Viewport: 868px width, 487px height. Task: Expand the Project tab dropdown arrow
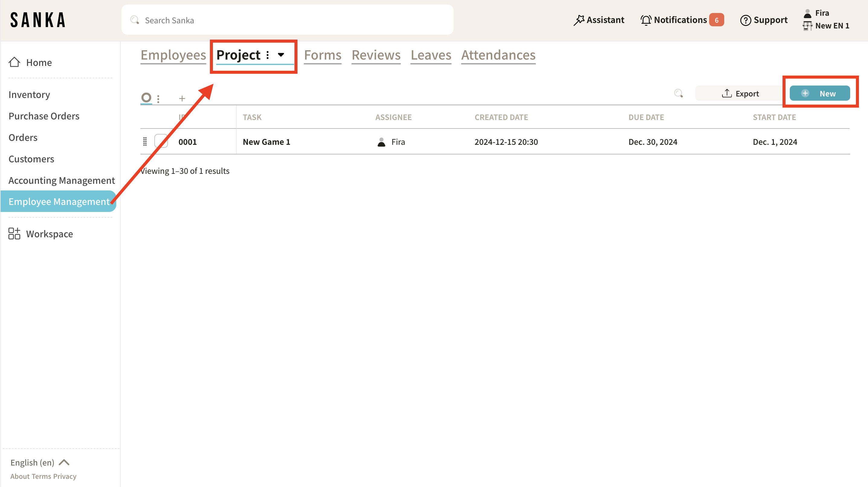[281, 55]
